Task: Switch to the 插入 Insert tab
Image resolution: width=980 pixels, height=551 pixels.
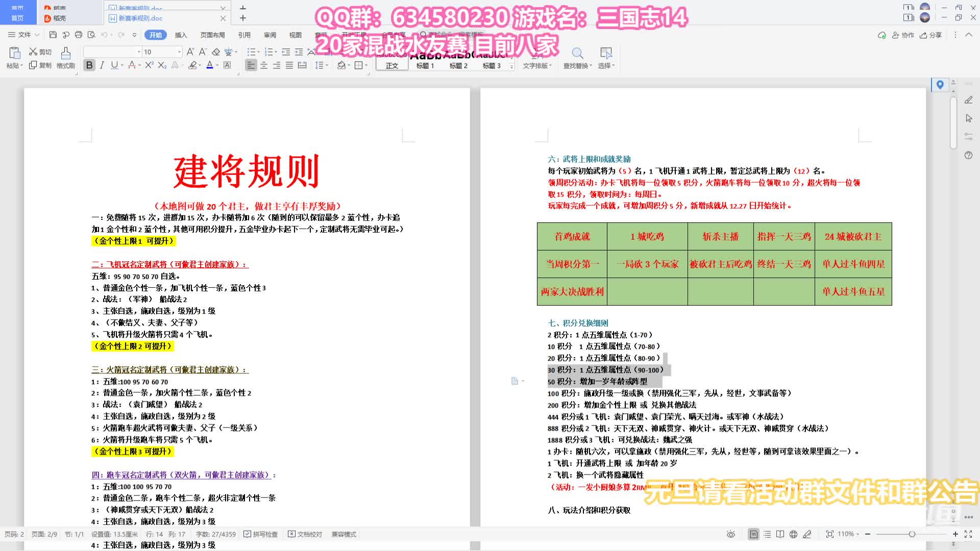Action: tap(181, 35)
